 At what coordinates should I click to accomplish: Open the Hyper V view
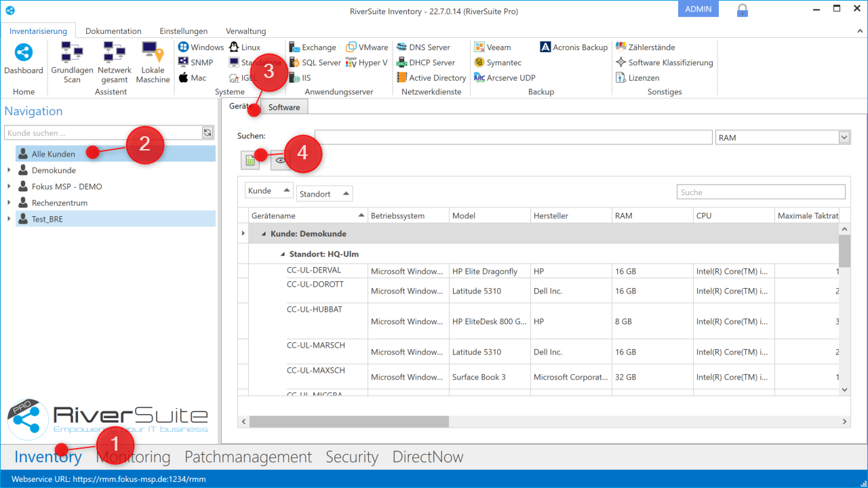click(366, 62)
